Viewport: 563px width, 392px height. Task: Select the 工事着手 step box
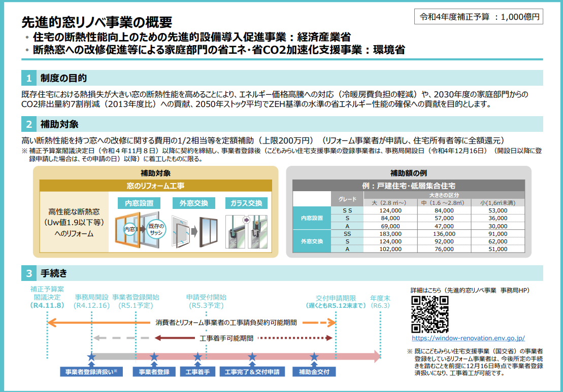click(x=197, y=372)
